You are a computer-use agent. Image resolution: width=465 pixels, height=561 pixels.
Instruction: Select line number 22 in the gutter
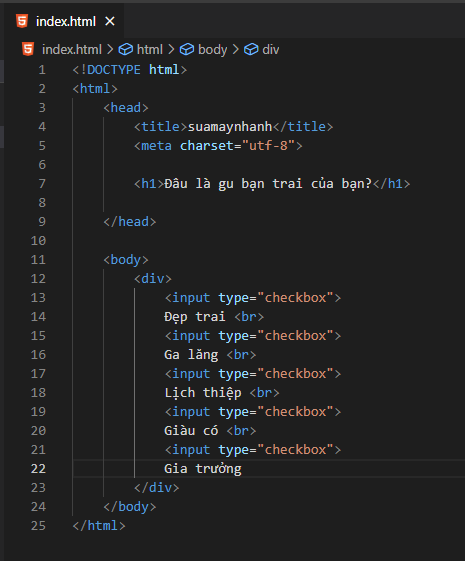(x=38, y=468)
